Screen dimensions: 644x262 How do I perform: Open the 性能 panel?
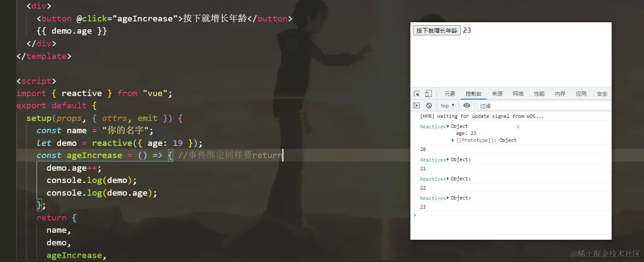[539, 93]
